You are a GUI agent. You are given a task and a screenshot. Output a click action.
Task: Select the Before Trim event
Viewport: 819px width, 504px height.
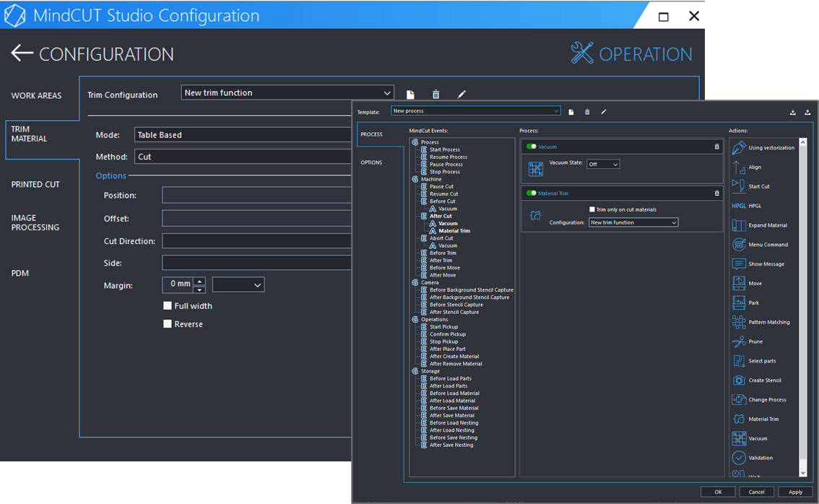[443, 253]
